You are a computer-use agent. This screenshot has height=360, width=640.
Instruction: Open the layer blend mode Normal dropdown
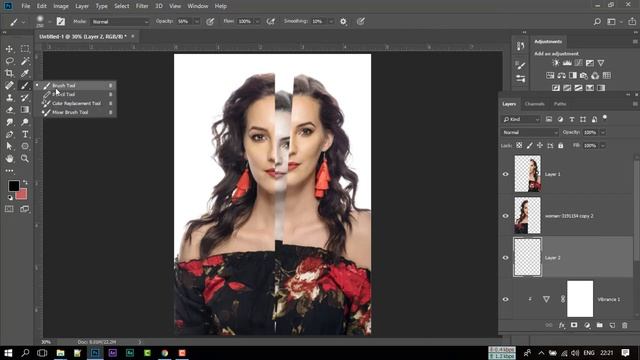coord(530,132)
